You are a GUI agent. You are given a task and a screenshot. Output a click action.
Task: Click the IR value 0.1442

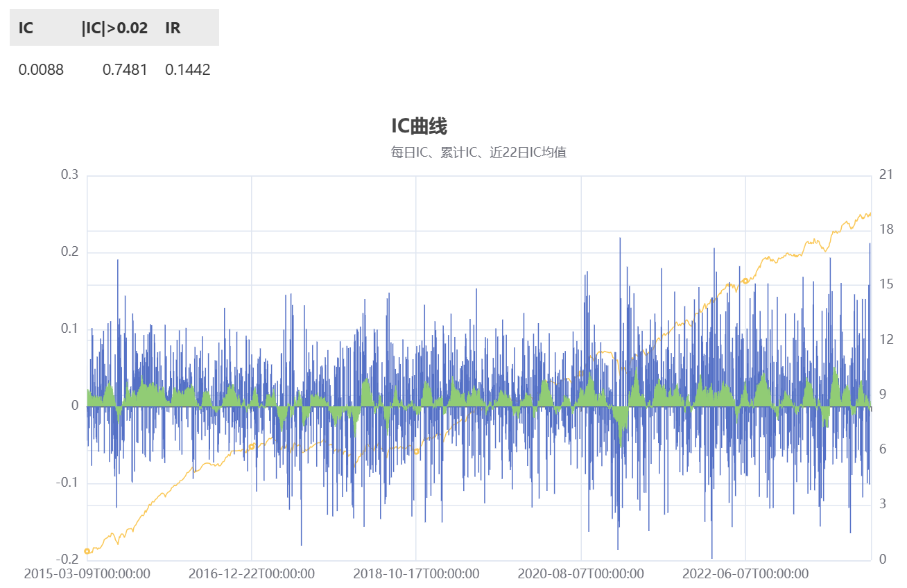[188, 70]
